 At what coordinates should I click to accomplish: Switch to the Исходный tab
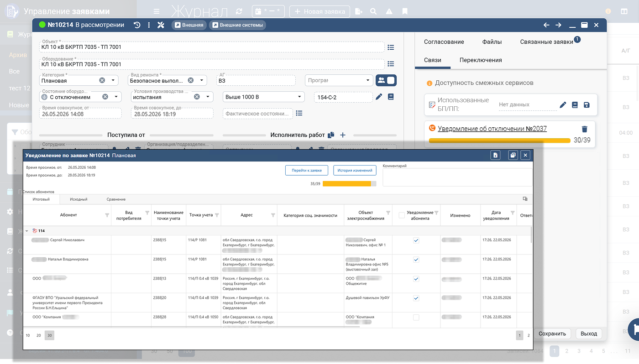click(79, 199)
